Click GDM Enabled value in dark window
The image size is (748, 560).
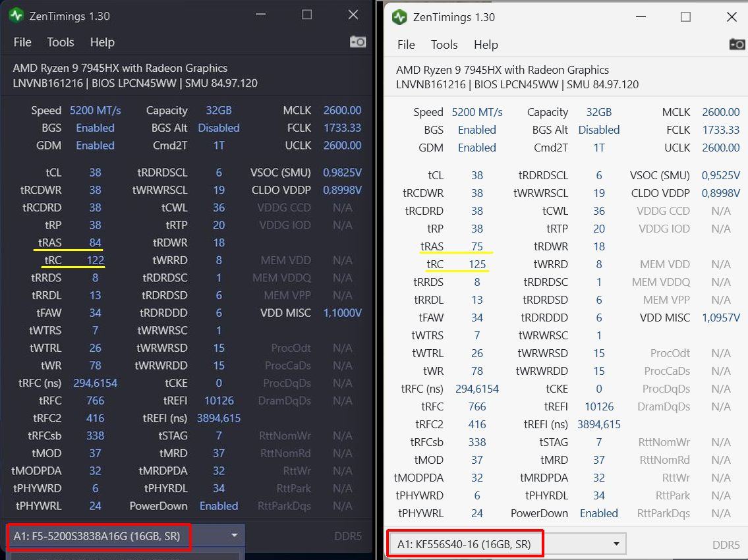click(x=95, y=146)
